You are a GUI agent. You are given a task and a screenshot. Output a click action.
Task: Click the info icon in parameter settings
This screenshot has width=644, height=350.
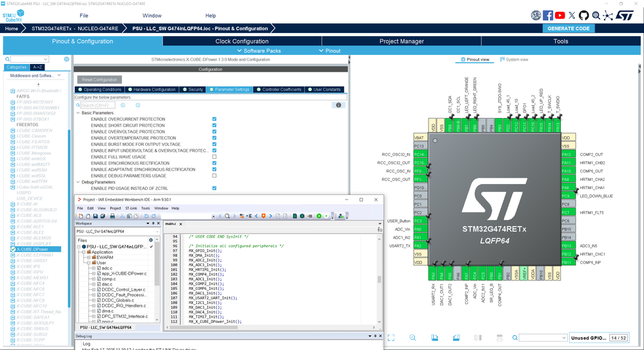click(337, 105)
